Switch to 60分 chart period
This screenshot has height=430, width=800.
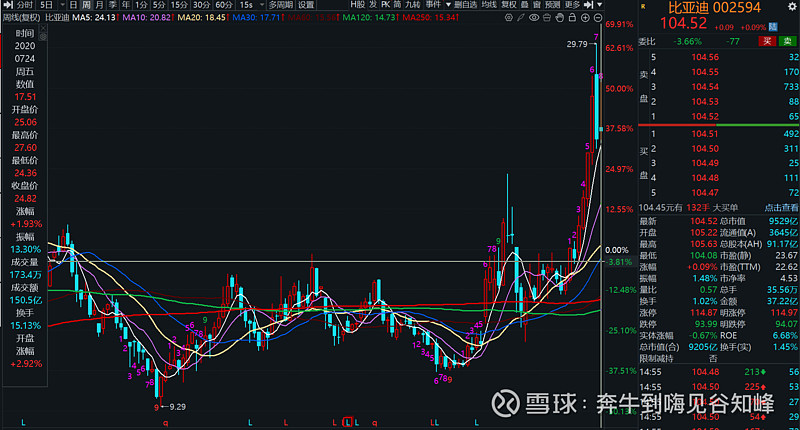click(x=224, y=5)
